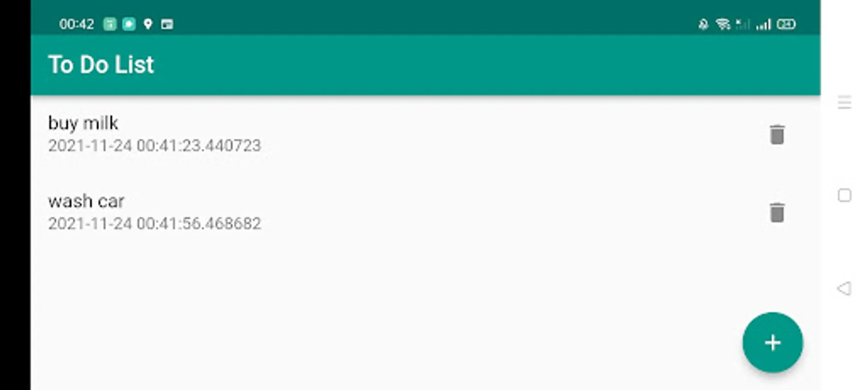The image size is (868, 390).
Task: Tap the 00:42 status bar clock
Action: coord(76,24)
